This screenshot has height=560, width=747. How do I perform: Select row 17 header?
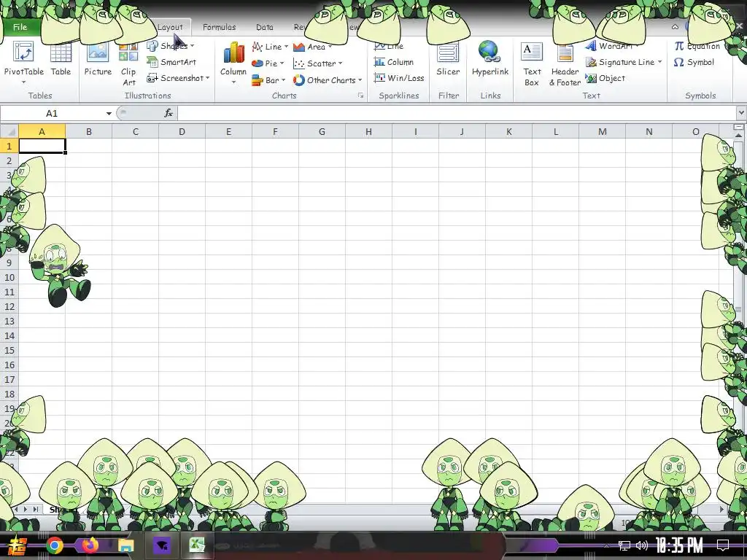click(9, 379)
